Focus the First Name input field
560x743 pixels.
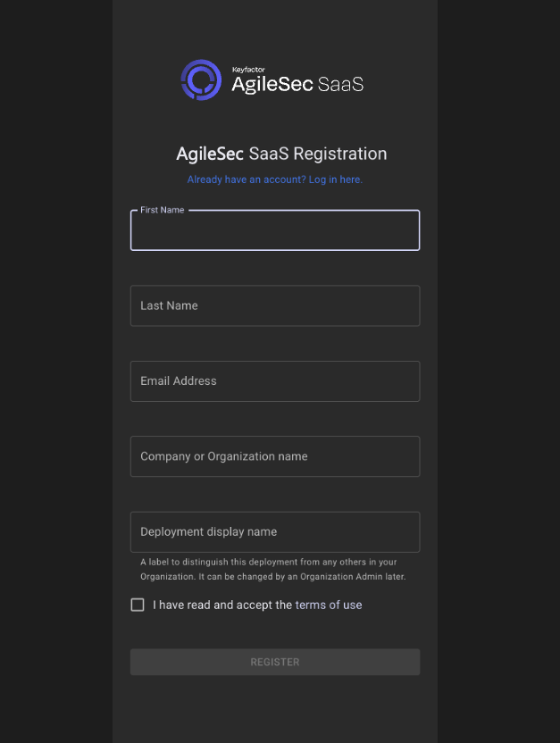(275, 230)
